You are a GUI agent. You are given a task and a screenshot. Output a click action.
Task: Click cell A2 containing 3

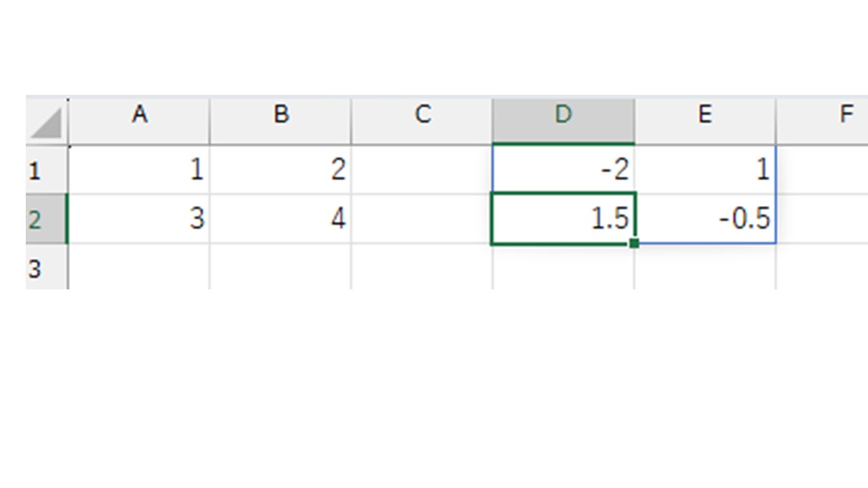139,219
